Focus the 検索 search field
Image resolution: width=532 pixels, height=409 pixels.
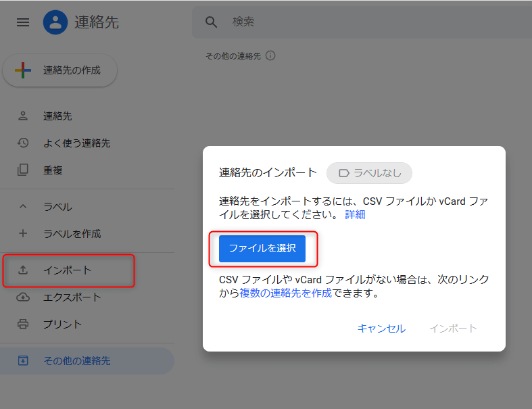tap(365, 22)
